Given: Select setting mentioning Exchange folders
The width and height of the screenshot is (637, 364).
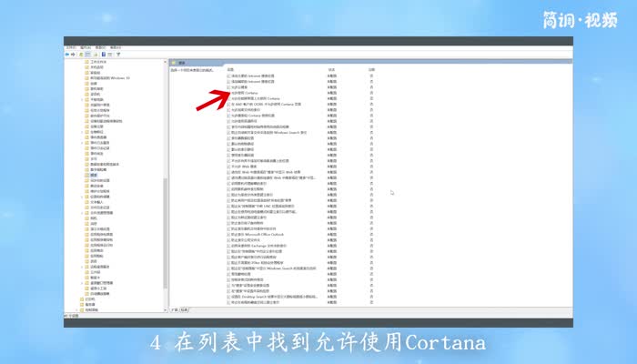Looking at the screenshot, I should pos(259,246).
